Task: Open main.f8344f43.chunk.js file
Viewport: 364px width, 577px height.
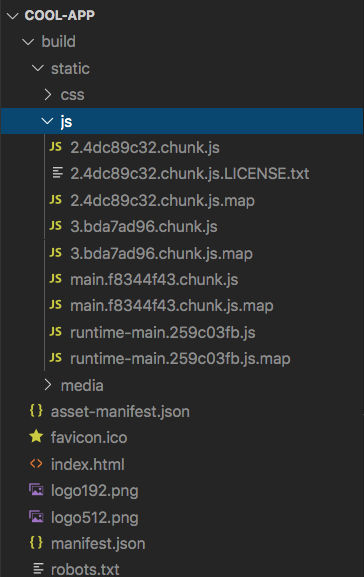Action: 154,280
